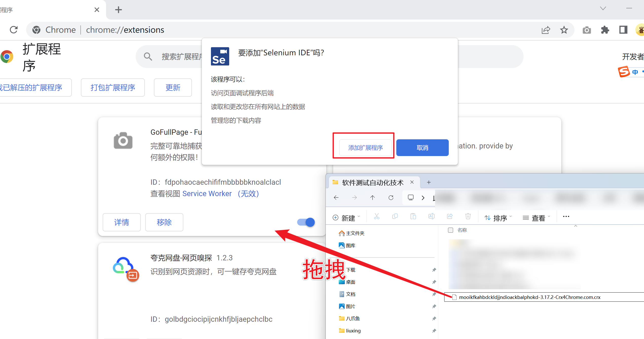
Task: Open the Extensions puzzle icon
Action: tap(605, 30)
